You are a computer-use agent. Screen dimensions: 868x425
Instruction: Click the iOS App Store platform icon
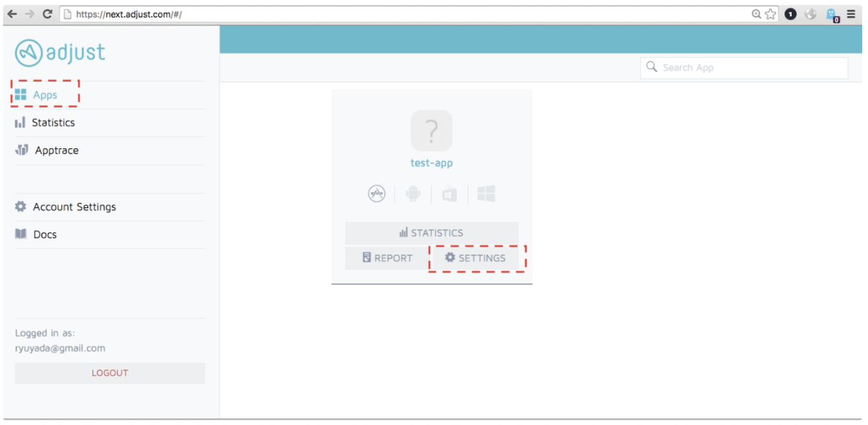coord(377,194)
